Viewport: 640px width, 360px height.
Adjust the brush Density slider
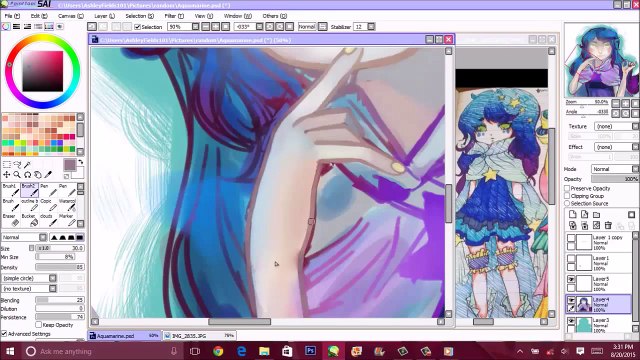[x=60, y=267]
